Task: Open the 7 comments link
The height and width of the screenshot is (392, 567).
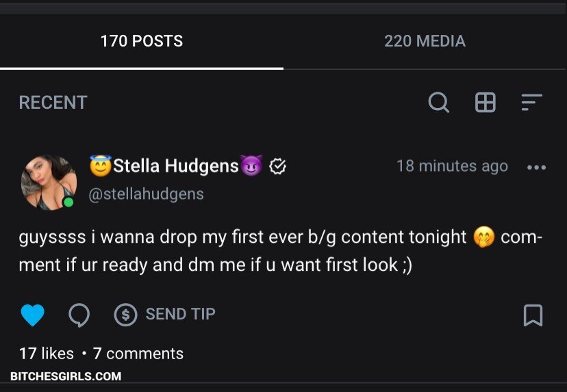Action: click(138, 354)
